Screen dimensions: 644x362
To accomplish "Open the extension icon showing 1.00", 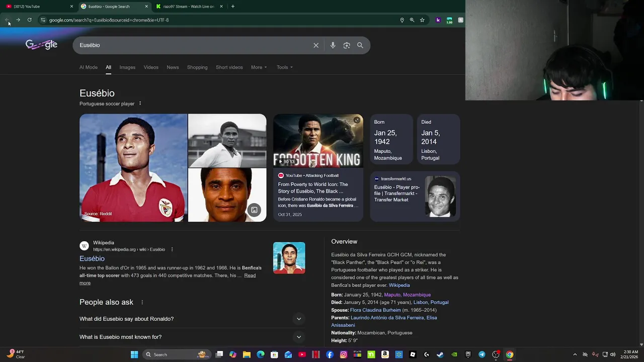I will coord(449,20).
